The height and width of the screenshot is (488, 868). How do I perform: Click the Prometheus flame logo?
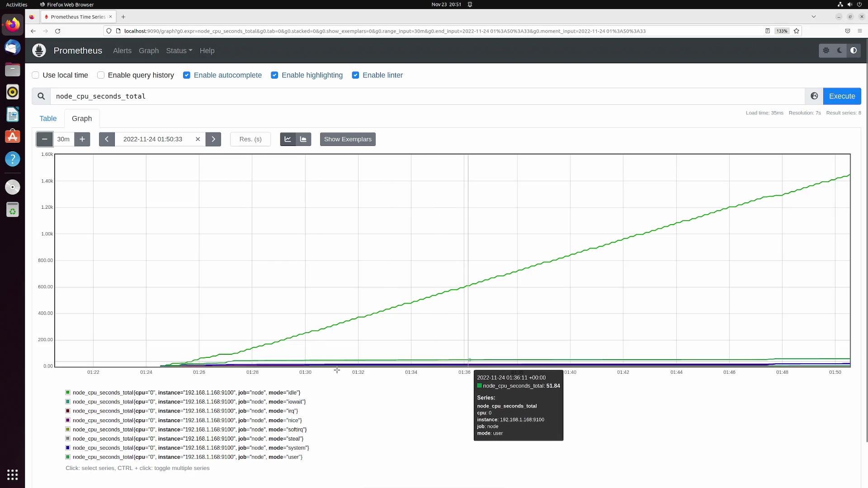coord(39,51)
